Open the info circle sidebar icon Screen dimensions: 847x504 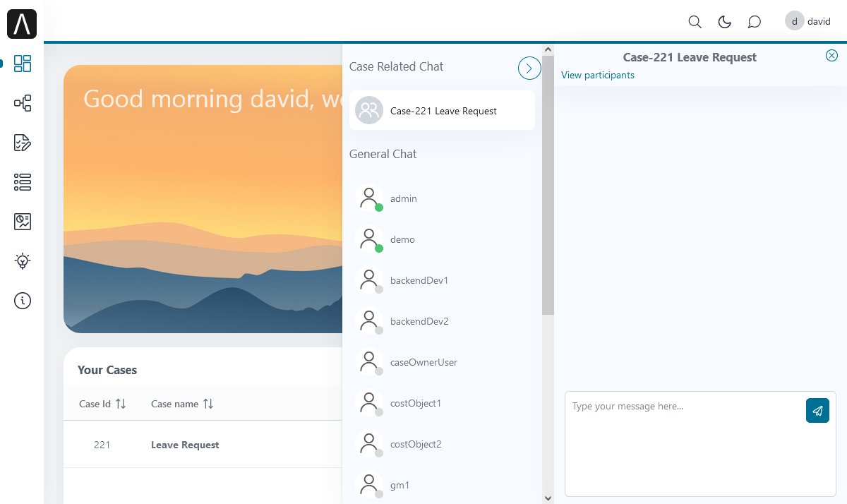(23, 301)
